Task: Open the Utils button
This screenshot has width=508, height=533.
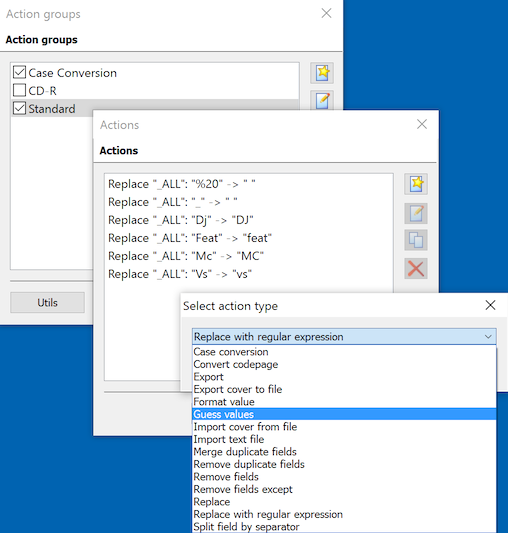Action: point(47,303)
